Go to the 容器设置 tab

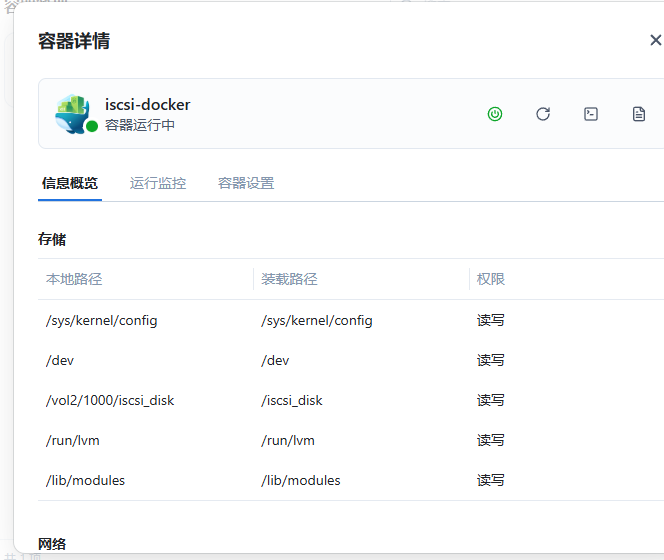[246, 183]
